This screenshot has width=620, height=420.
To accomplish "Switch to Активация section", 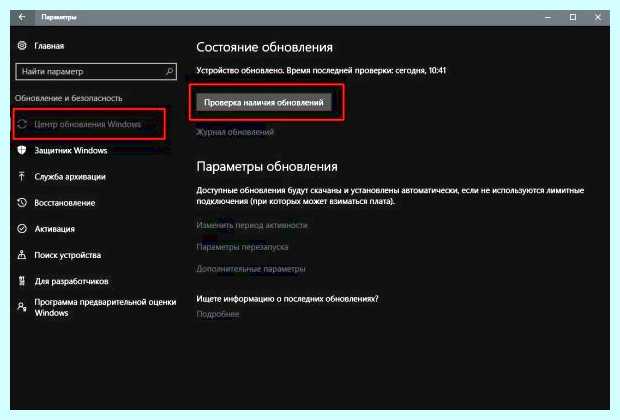I will (54, 229).
